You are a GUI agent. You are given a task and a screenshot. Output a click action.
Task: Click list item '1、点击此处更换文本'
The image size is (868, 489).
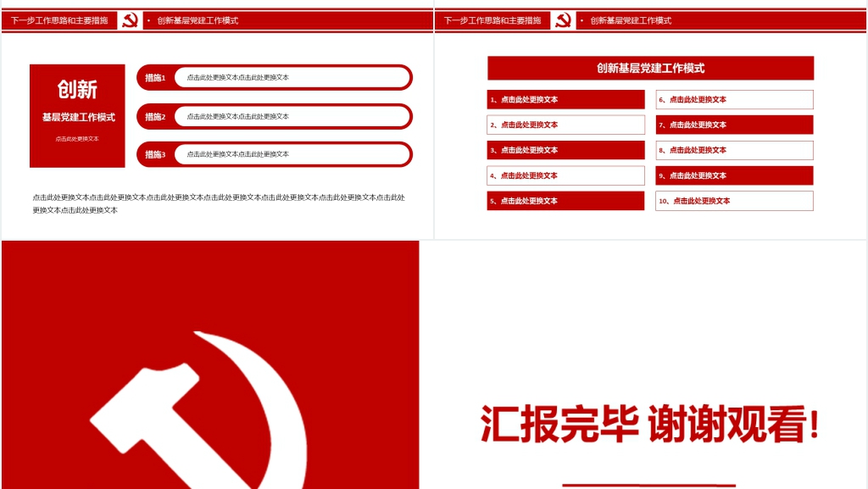coord(565,99)
